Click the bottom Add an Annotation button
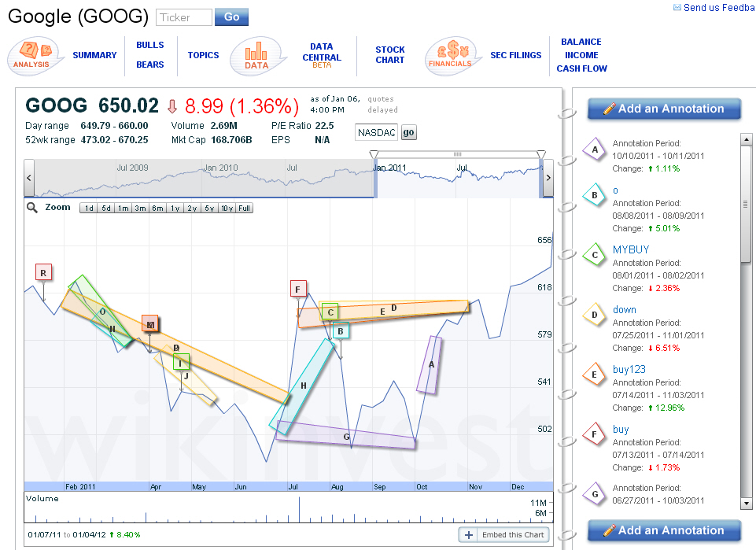The image size is (756, 550). pos(664,530)
